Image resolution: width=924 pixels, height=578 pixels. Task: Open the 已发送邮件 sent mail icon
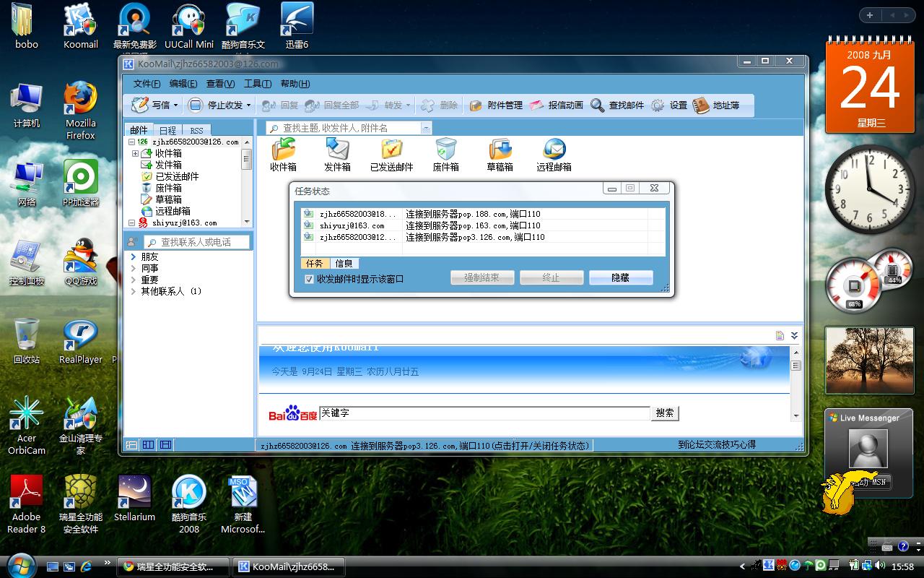(391, 150)
